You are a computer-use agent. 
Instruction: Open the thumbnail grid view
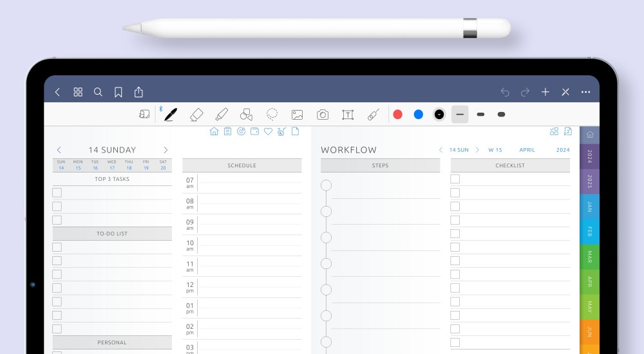click(78, 92)
